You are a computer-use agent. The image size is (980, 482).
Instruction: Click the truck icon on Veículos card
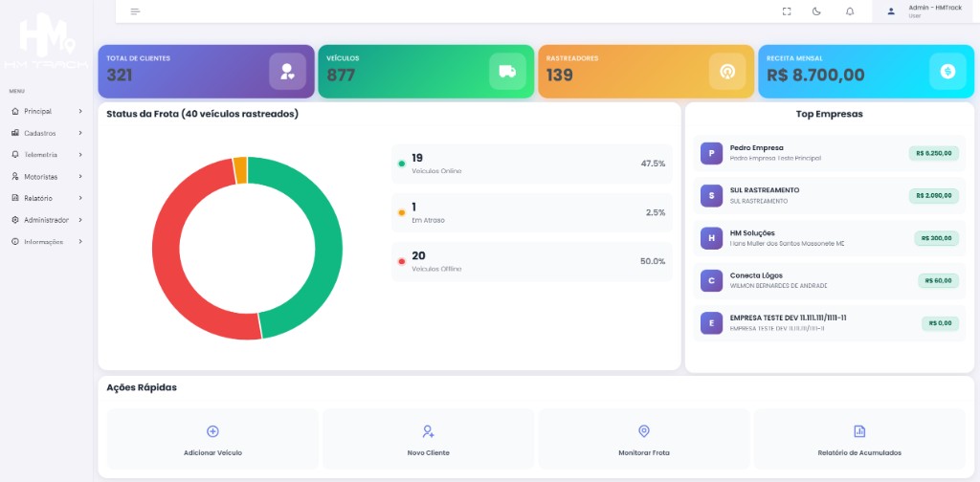coord(507,71)
